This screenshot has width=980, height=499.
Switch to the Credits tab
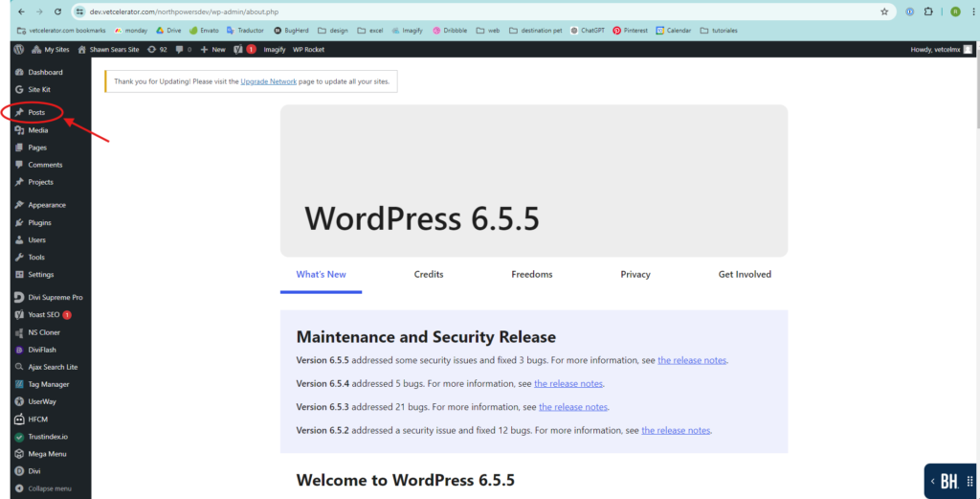428,274
